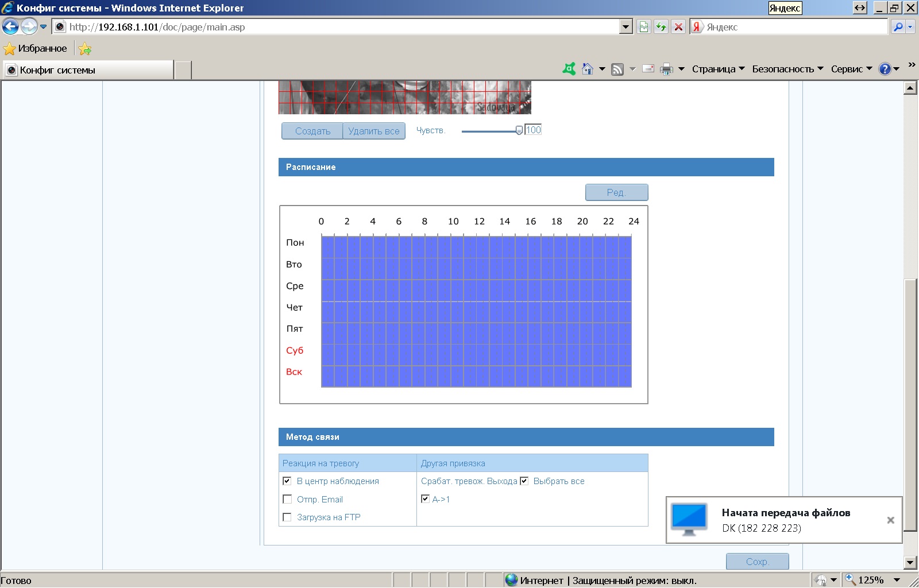Click the RSS feeds icon
This screenshot has height=588, width=919.
point(617,69)
